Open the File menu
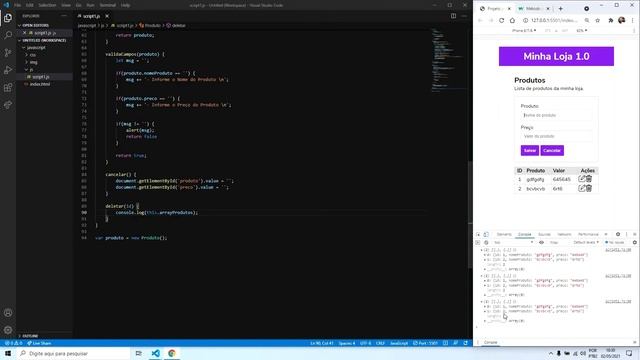640x360 pixels. tap(18, 5)
